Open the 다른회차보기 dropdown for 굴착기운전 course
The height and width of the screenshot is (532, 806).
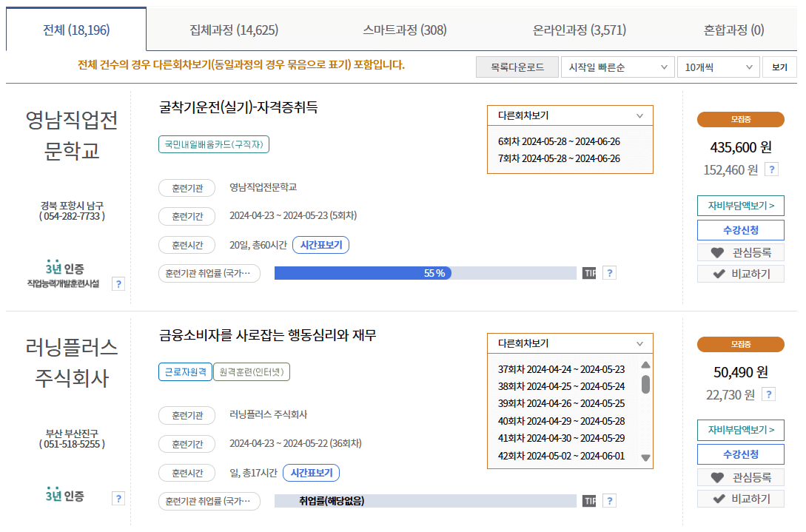570,115
